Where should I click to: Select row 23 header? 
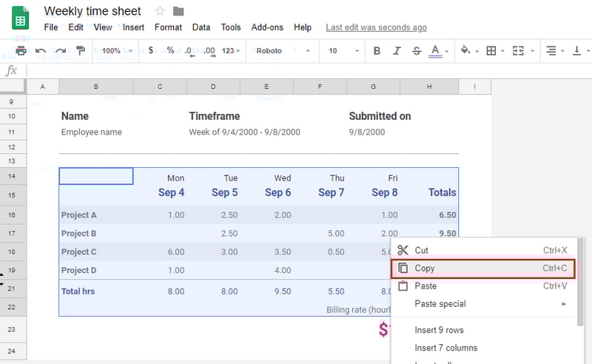click(13, 329)
